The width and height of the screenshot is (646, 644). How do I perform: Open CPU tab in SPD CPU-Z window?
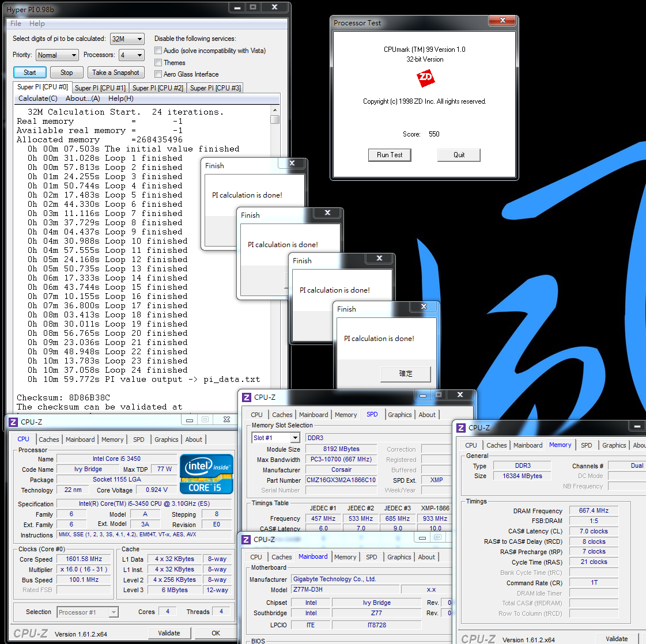pyautogui.click(x=256, y=415)
